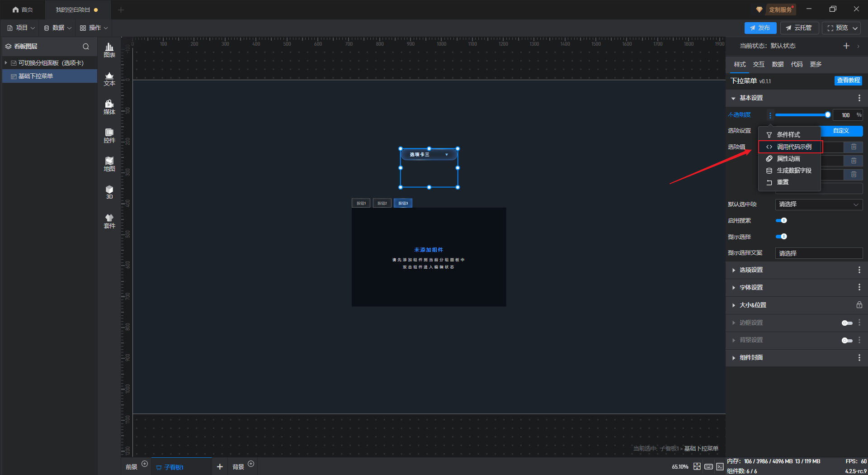Switch to the 交互 tab
This screenshot has width=868, height=475.
click(x=759, y=64)
